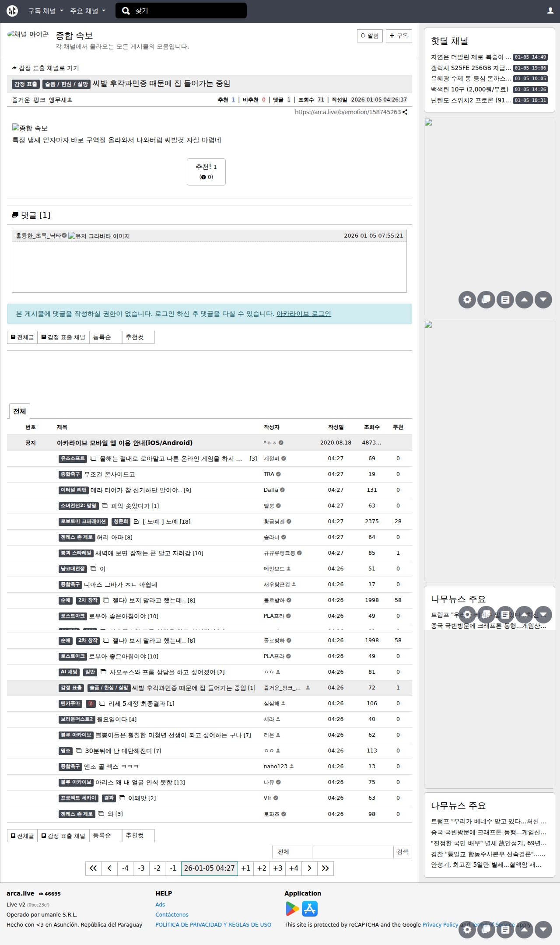Click the gravatar image of commenter 홀륭한_초록_낙타
Viewport: 560px width, 945px height.
tap(99, 236)
